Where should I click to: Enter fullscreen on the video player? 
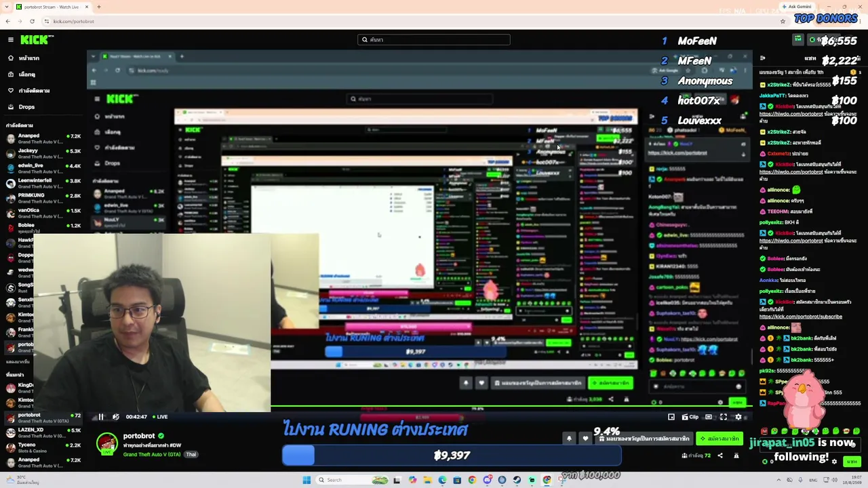(724, 417)
